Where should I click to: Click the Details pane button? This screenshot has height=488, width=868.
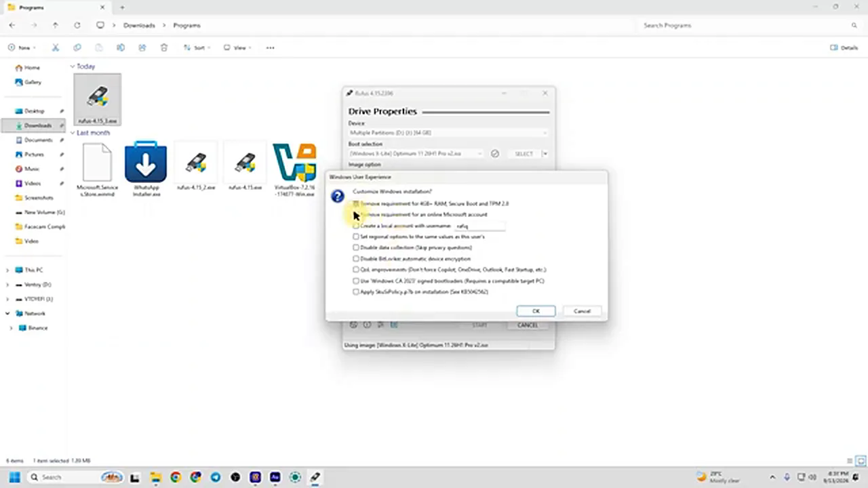pyautogui.click(x=844, y=48)
